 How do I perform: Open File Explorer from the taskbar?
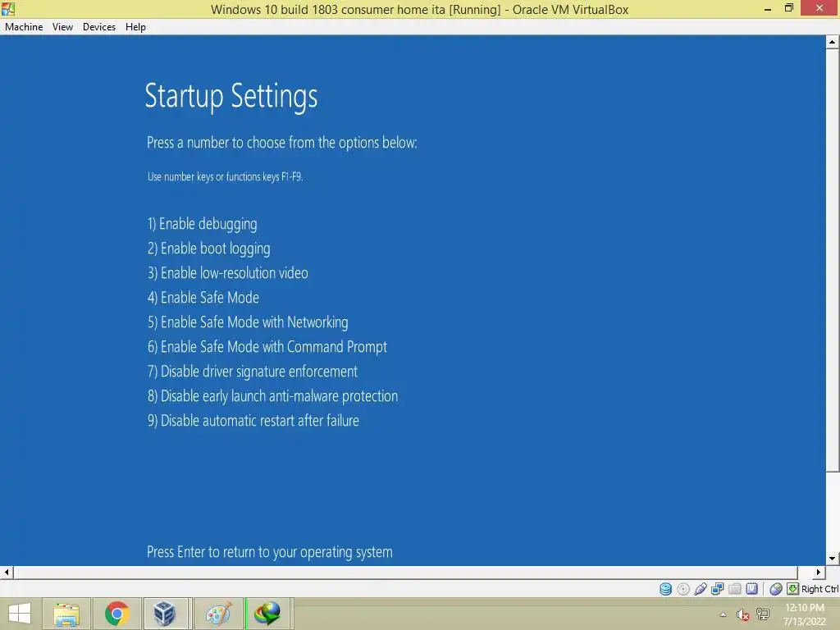coord(66,614)
